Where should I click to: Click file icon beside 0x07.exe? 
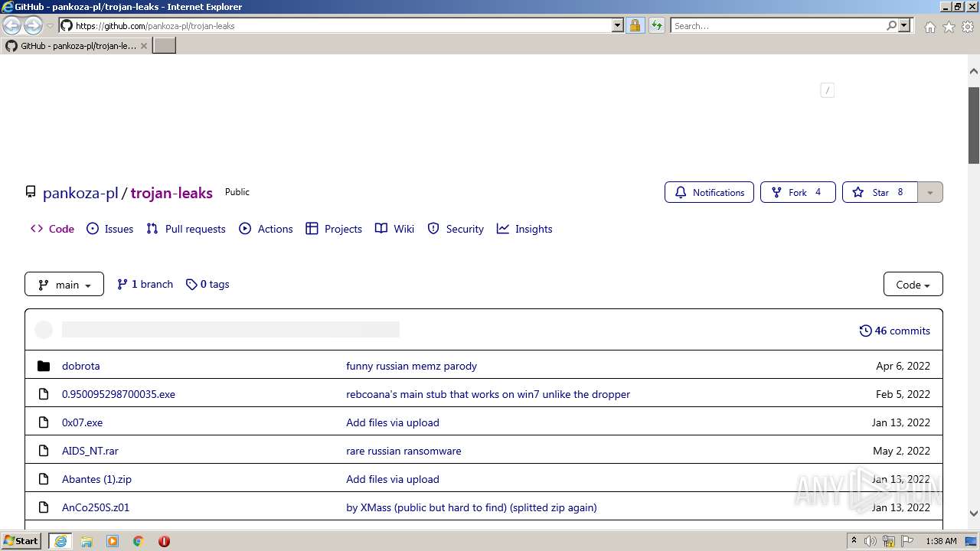pos(44,422)
